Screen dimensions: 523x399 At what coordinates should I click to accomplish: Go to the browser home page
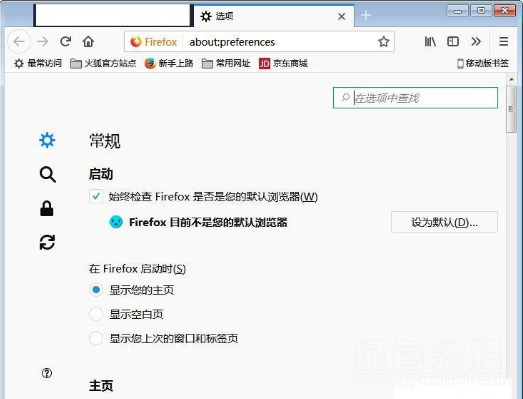tap(88, 41)
